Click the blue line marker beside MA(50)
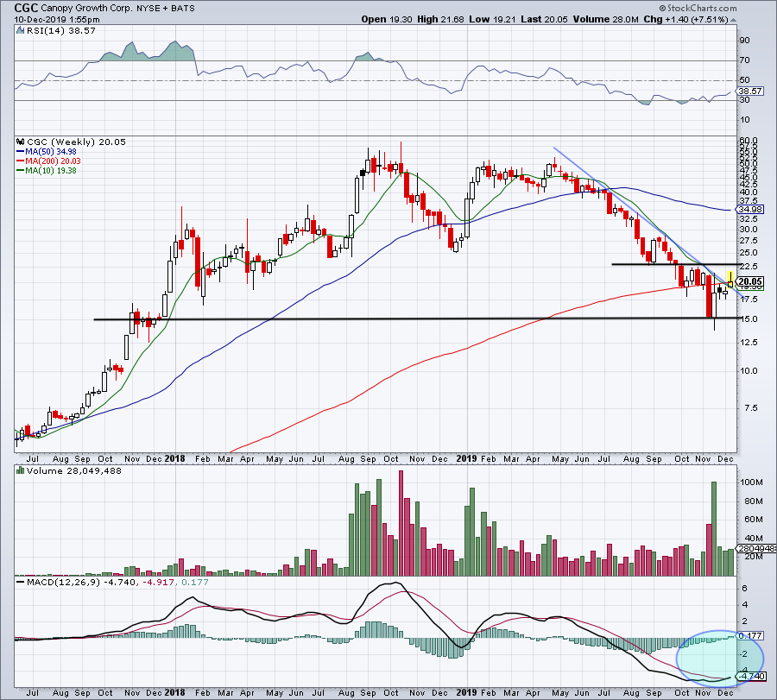This screenshot has width=777, height=700. pos(21,152)
